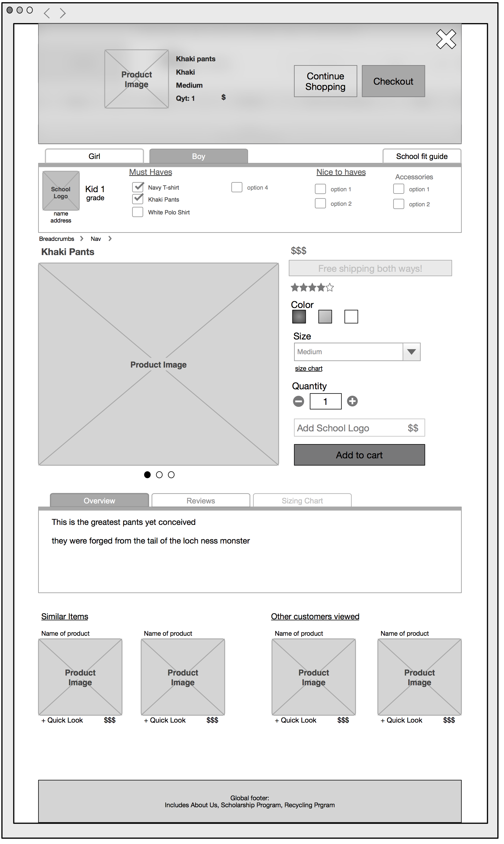The width and height of the screenshot is (504, 844).
Task: Increase quantity with the plus icon
Action: [x=352, y=401]
